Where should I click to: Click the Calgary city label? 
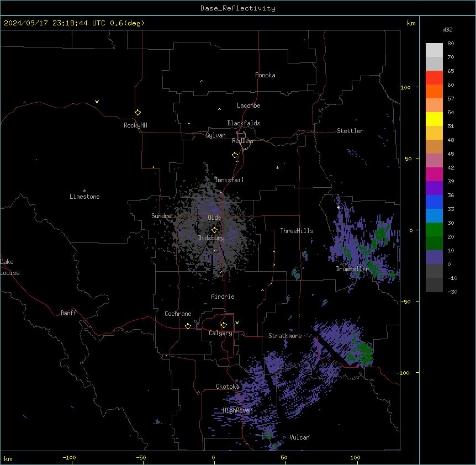[220, 333]
